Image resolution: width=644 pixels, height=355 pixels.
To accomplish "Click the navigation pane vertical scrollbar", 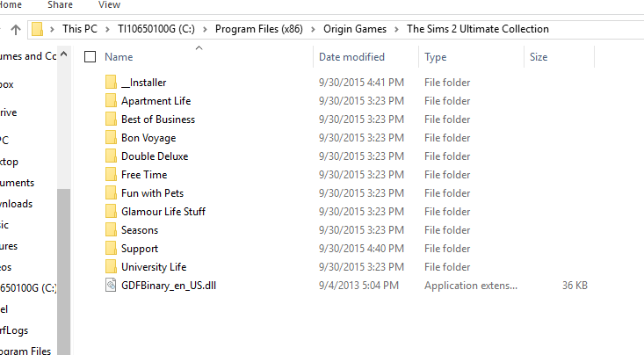I will 63,264.
